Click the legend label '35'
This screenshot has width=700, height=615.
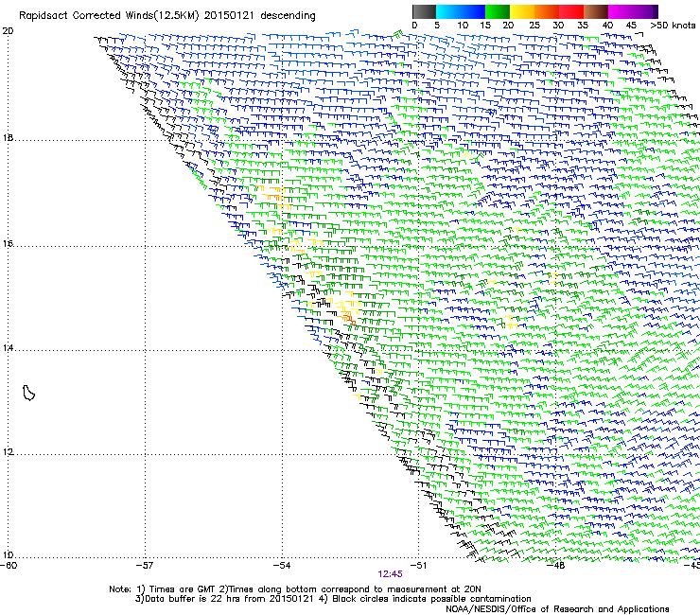tap(583, 26)
